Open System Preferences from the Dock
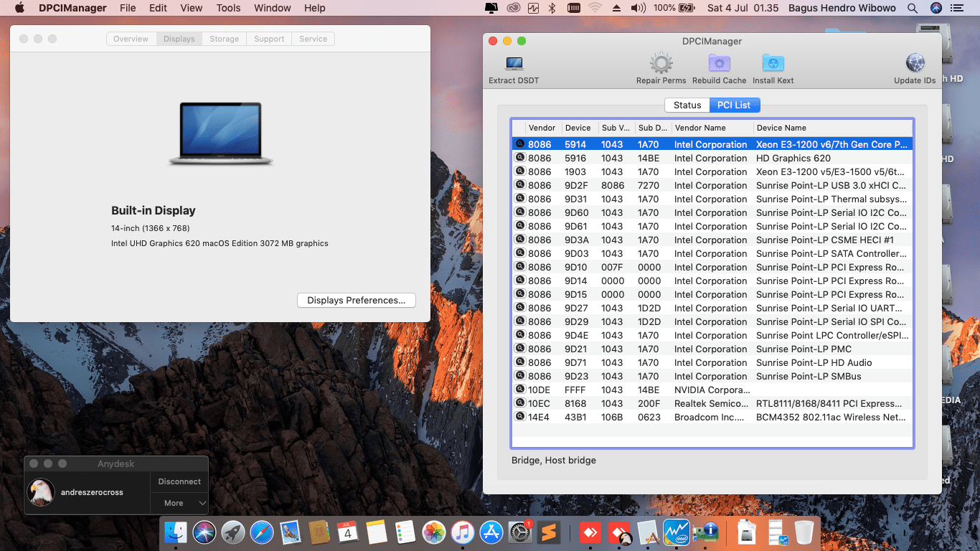Image resolution: width=980 pixels, height=551 pixels. 520,532
